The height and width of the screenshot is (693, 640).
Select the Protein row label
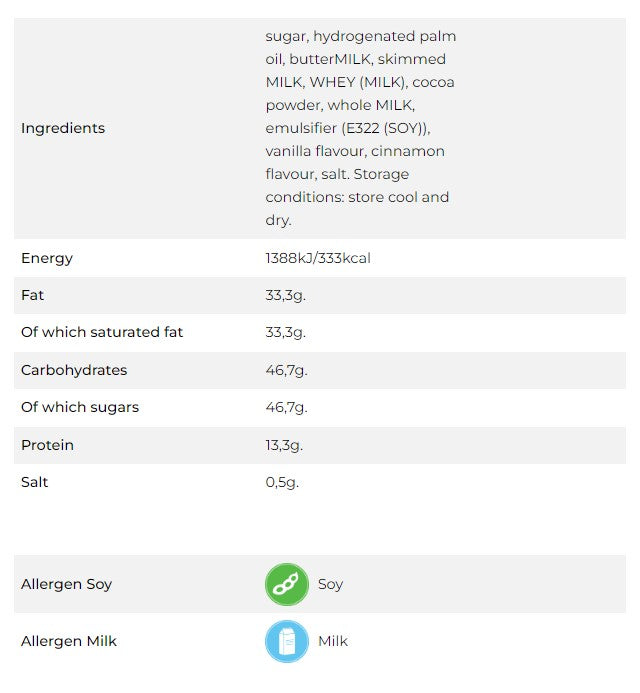coord(48,445)
